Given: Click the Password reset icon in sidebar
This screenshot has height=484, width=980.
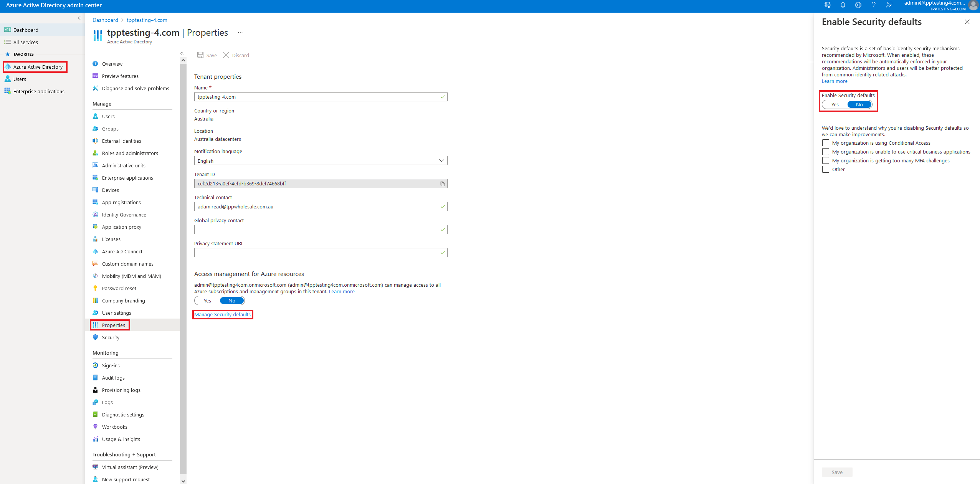Looking at the screenshot, I should (x=95, y=288).
